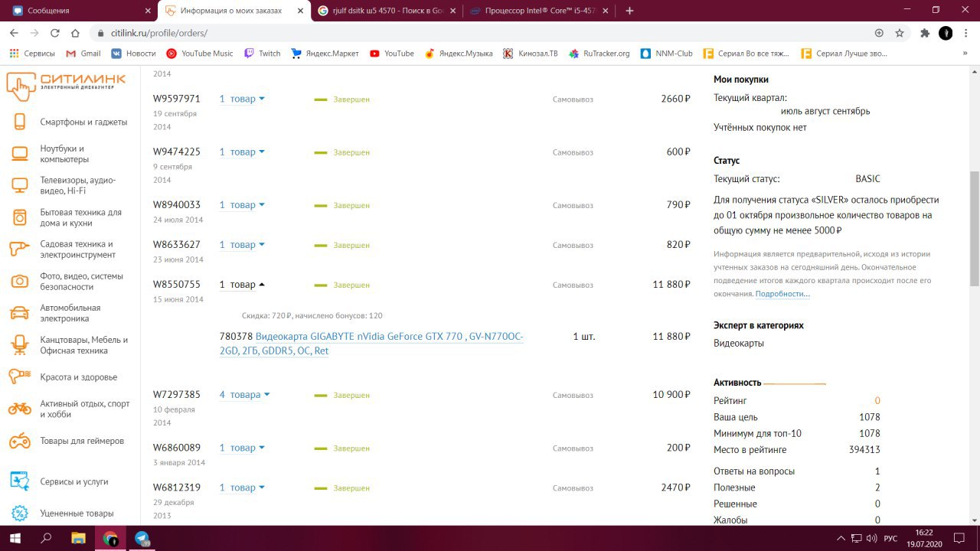Open Ноутбуки и компьютеры category link

click(x=65, y=154)
